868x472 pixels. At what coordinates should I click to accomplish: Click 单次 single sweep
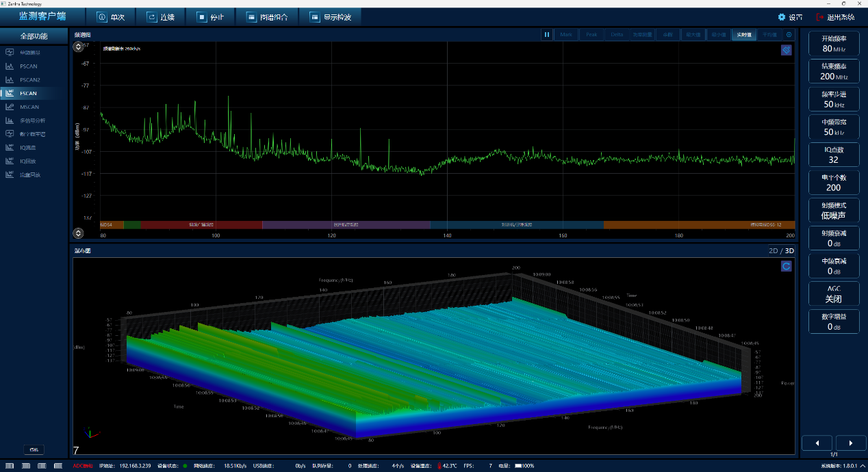click(111, 17)
